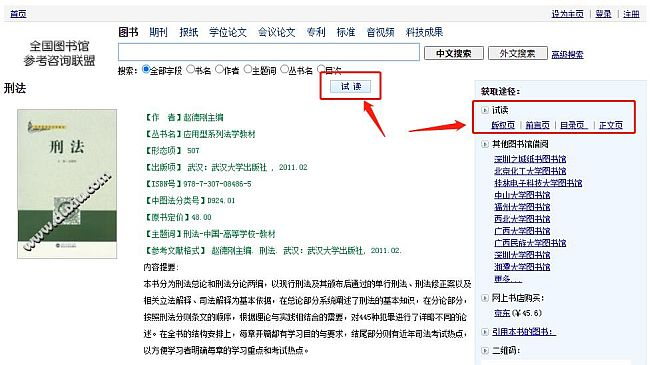The image size is (650, 365).
Task: Open the 广西民族大学图书馆 link
Action: pos(530,243)
